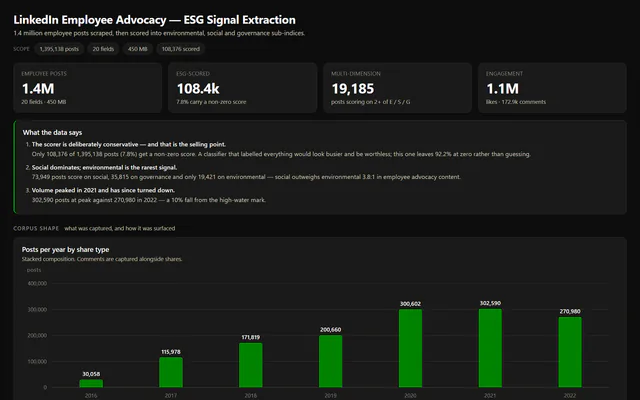Image resolution: width=640 pixels, height=400 pixels.
Task: Click 'Volume peaked in 2021 and has since turned down'
Action: click(103, 190)
